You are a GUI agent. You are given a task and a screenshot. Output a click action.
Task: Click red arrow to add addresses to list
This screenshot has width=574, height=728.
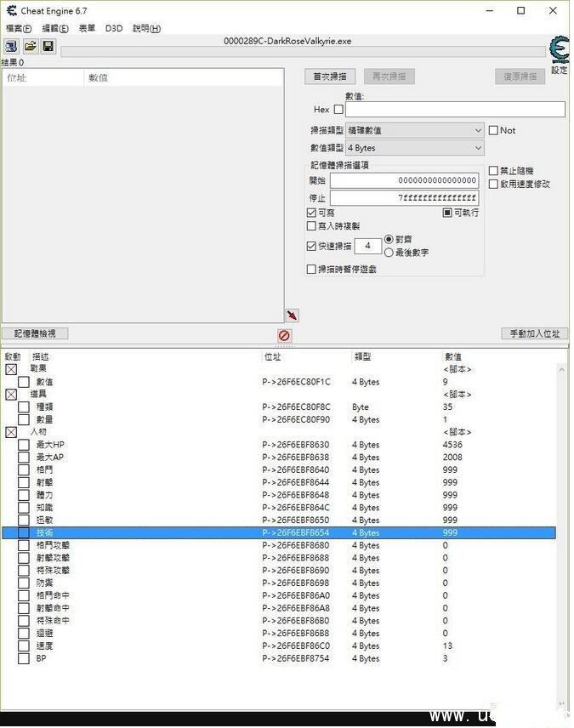293,316
